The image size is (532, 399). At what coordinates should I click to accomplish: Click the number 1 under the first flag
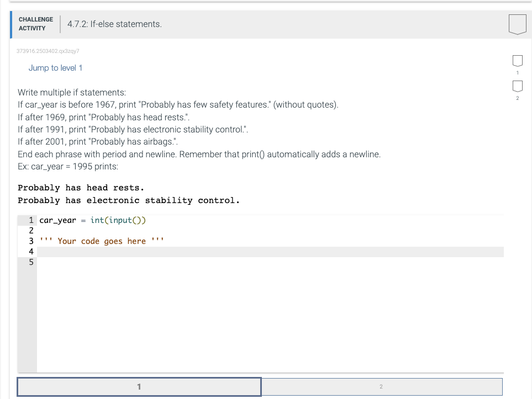[x=517, y=72]
